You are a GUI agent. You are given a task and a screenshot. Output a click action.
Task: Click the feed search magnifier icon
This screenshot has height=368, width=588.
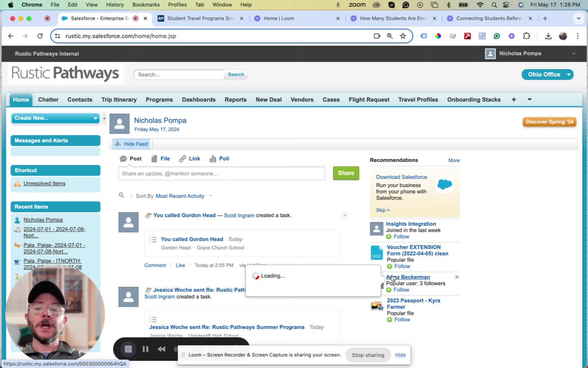click(121, 195)
